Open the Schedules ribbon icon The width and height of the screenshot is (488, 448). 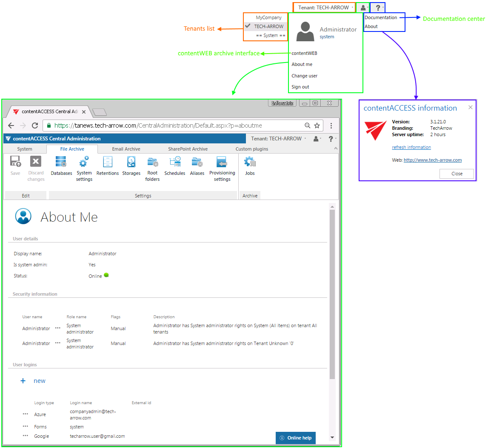click(174, 166)
